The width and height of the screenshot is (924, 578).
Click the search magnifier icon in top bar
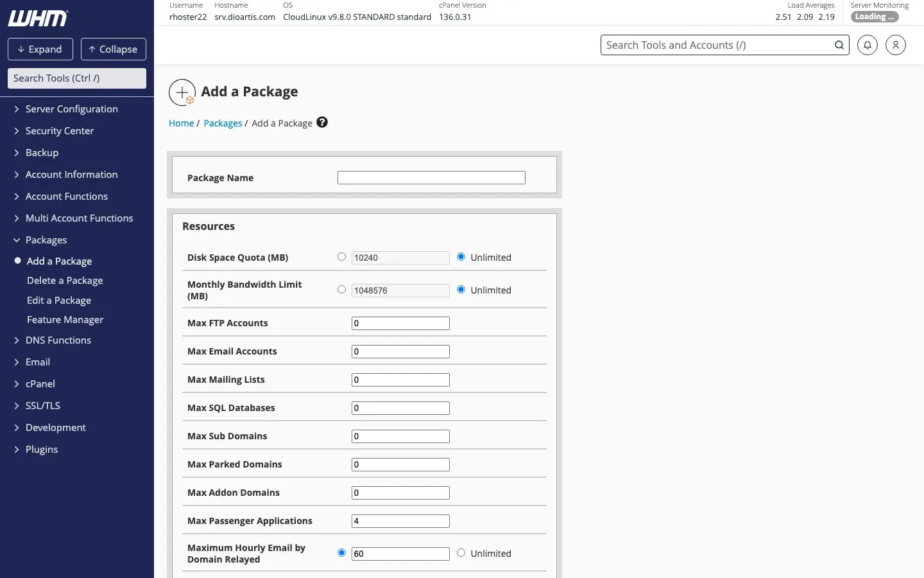point(839,45)
